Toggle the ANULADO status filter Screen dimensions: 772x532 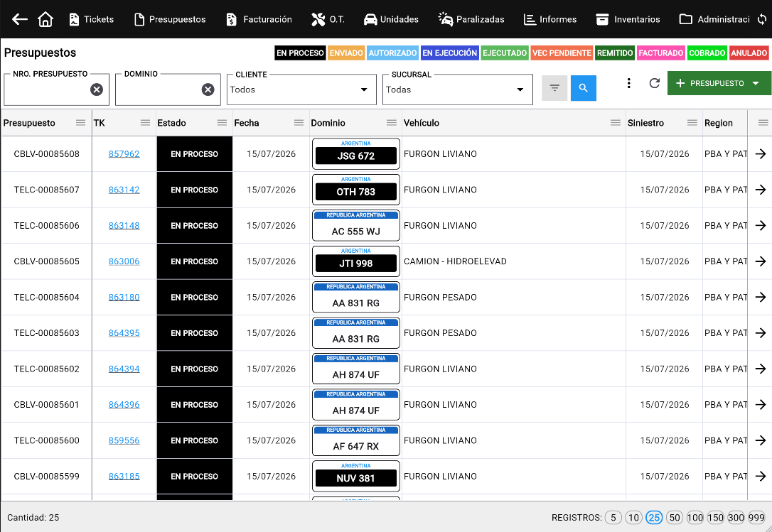coord(749,53)
